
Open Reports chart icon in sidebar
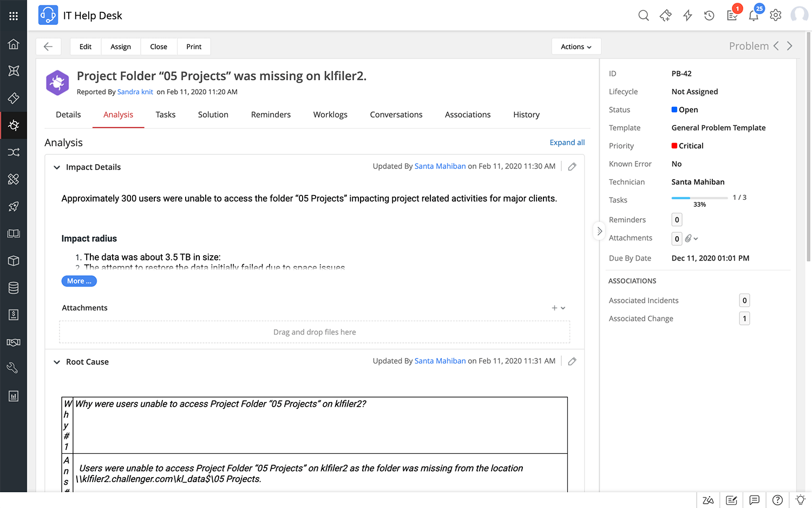coord(14,396)
